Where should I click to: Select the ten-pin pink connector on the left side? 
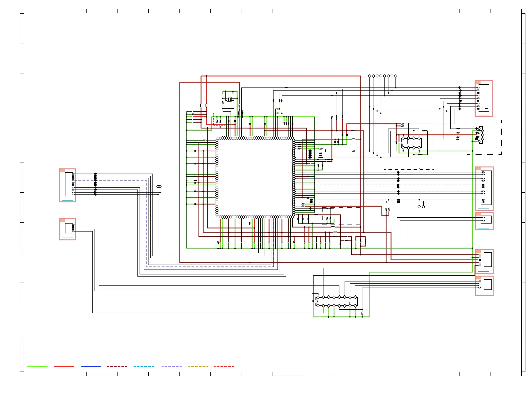[x=68, y=185]
